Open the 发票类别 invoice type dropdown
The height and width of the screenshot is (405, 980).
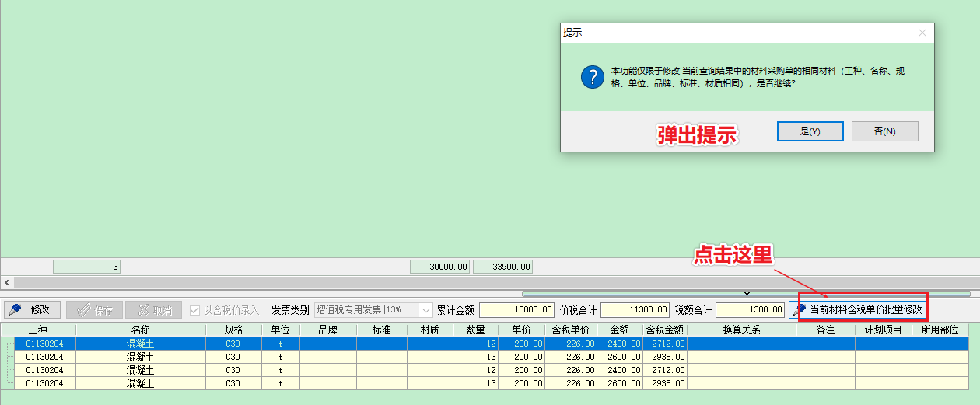click(425, 309)
